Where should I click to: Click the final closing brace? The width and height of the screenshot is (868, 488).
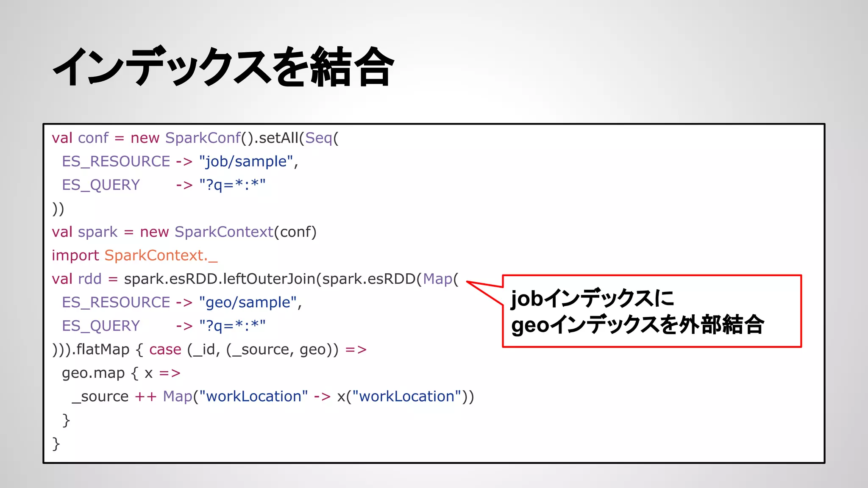pos(56,444)
